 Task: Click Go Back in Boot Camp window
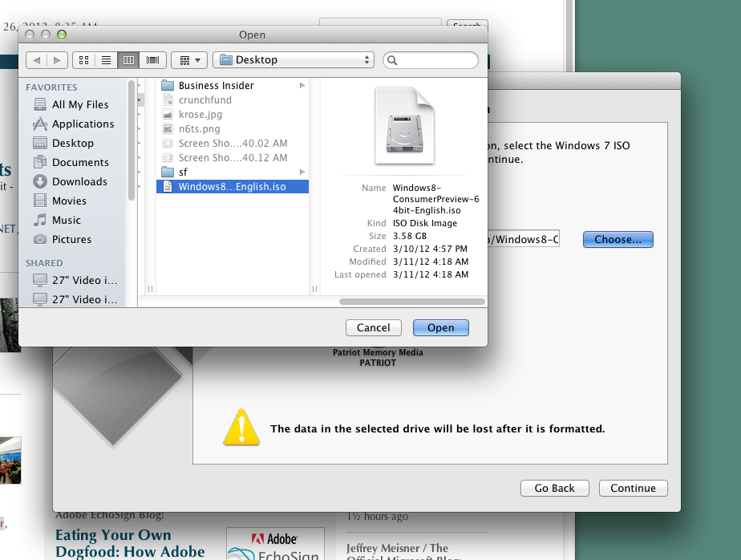(x=554, y=488)
